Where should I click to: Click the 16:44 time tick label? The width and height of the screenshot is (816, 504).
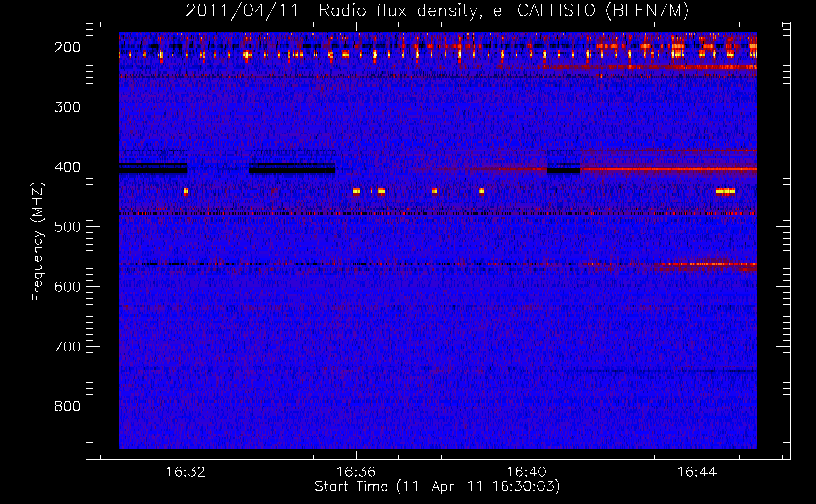click(x=697, y=472)
